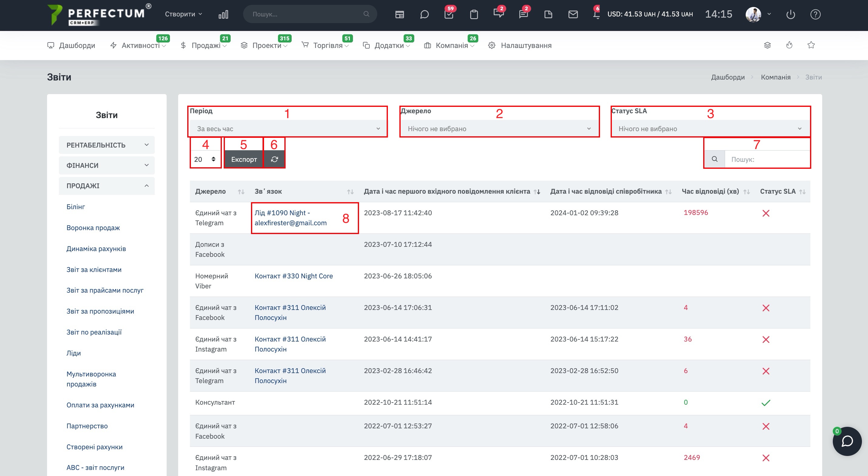Expand the РЕНТАБЕЛЬНІСТЬ section
This screenshot has width=868, height=476.
pyautogui.click(x=107, y=145)
